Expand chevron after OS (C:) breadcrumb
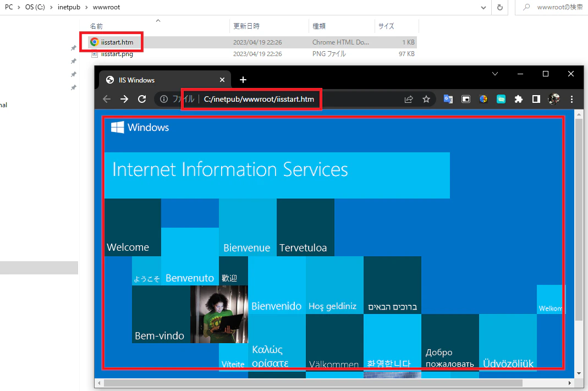 pyautogui.click(x=51, y=7)
